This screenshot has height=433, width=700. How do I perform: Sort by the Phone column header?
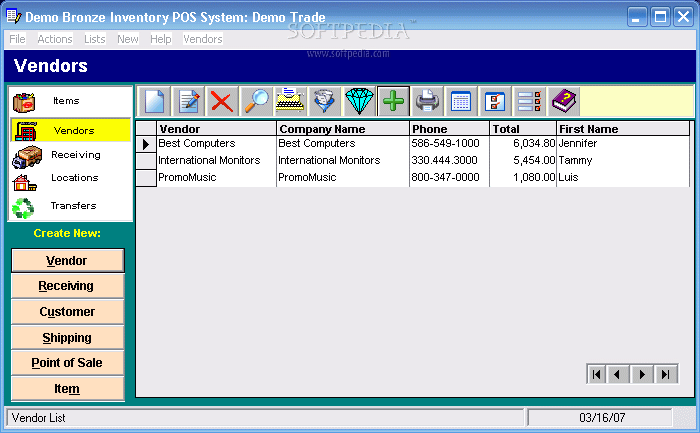pyautogui.click(x=449, y=129)
